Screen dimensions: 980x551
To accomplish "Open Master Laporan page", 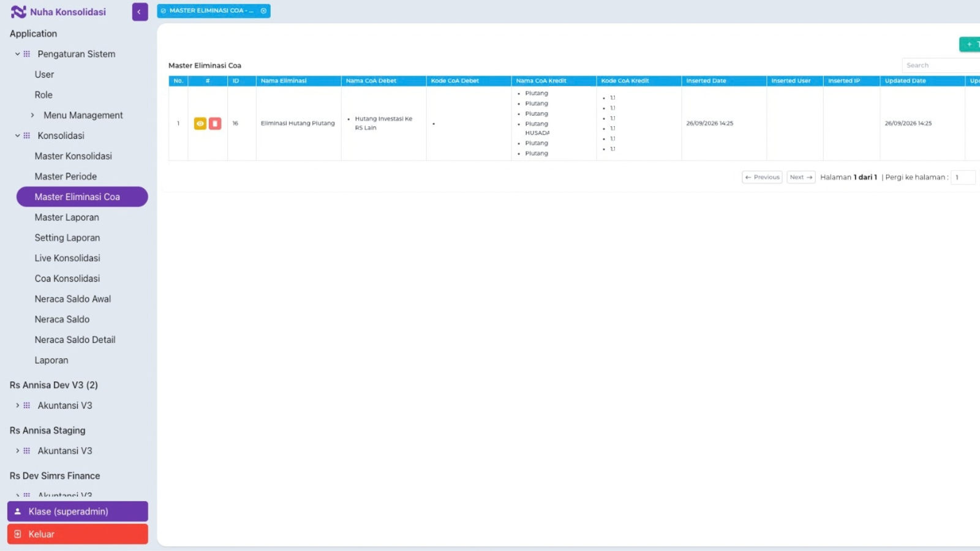I will point(67,217).
